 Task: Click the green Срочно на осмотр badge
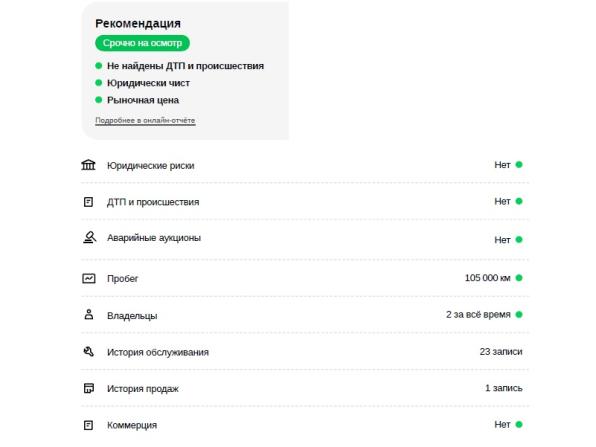pyautogui.click(x=142, y=43)
